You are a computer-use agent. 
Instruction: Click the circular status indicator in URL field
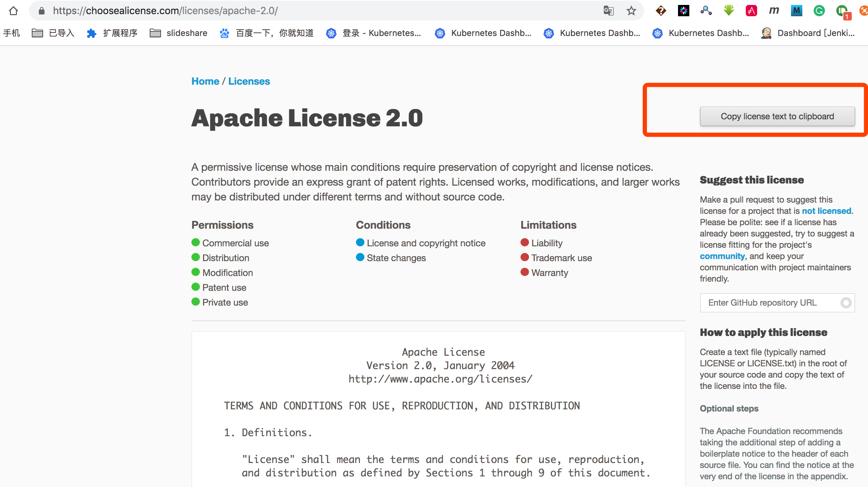point(846,303)
